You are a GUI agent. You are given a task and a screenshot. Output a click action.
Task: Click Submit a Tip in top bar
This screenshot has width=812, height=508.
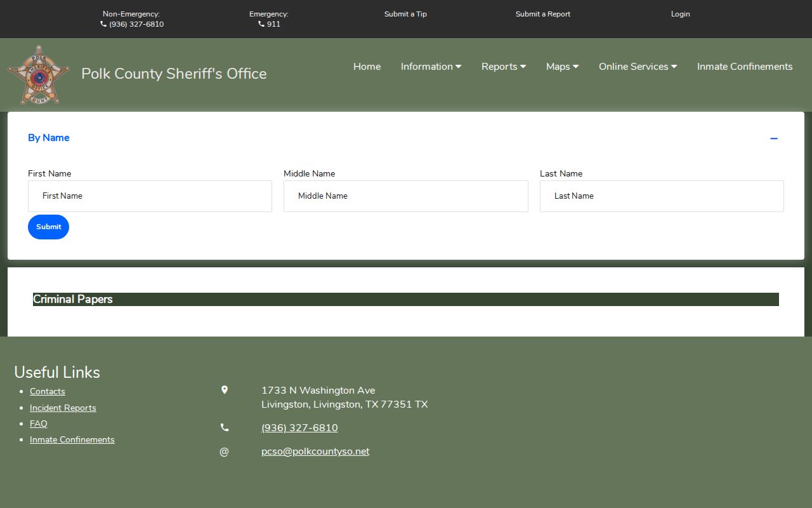(x=405, y=14)
